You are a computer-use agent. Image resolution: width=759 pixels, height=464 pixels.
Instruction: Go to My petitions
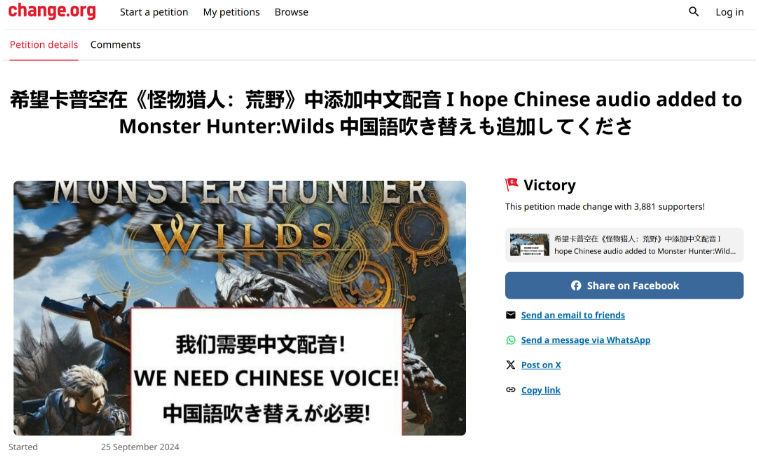tap(231, 12)
